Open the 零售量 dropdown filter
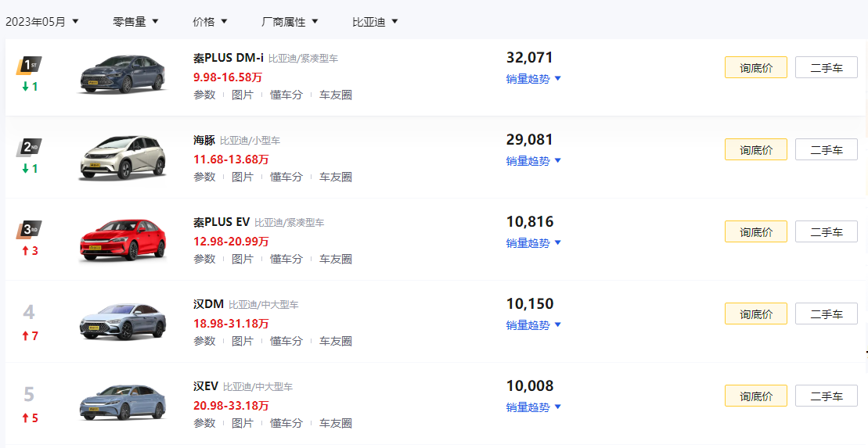 point(135,22)
